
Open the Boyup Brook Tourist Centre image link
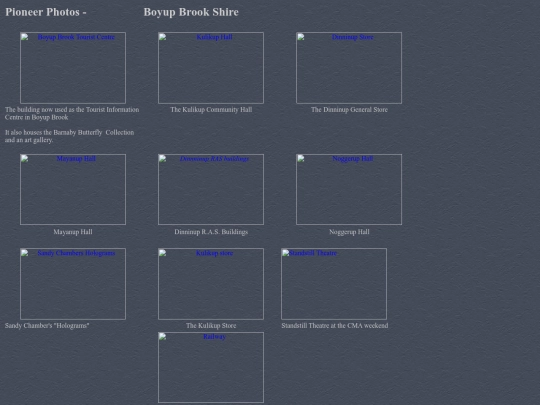(x=73, y=68)
